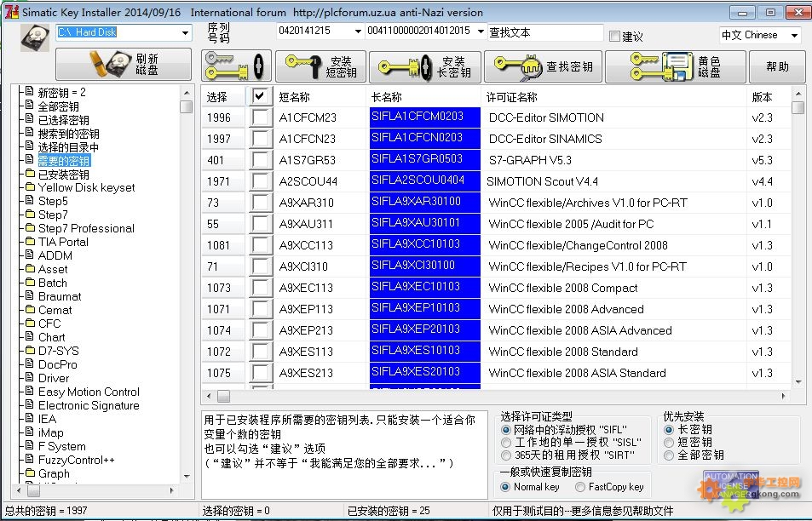Screen dimensions: 812x521
Task: Click document icon beside Braumat
Action: point(30,295)
